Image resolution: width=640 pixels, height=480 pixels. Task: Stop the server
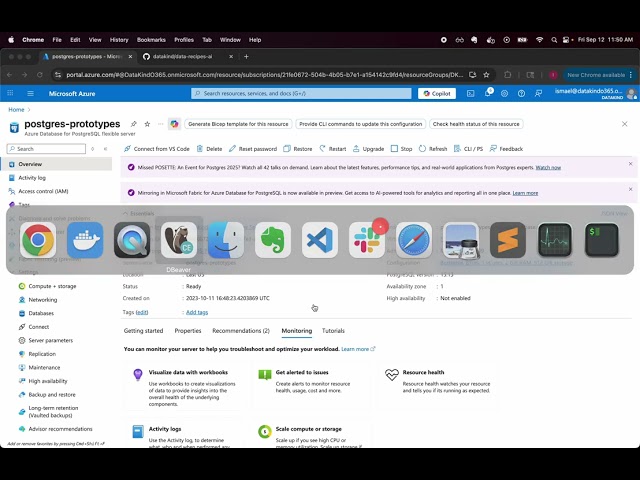tap(402, 149)
